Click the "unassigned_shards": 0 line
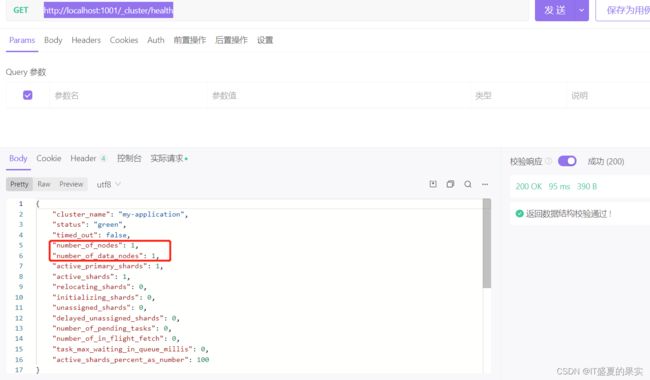 coord(99,307)
